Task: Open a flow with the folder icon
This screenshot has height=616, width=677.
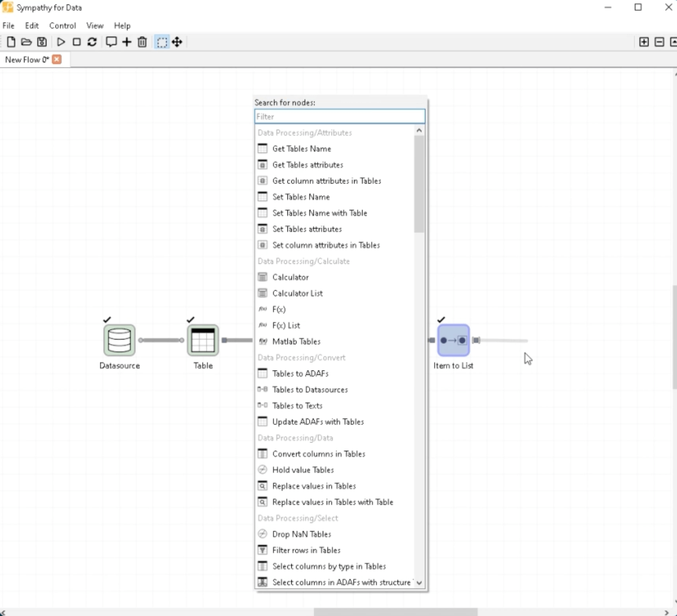Action: click(26, 42)
